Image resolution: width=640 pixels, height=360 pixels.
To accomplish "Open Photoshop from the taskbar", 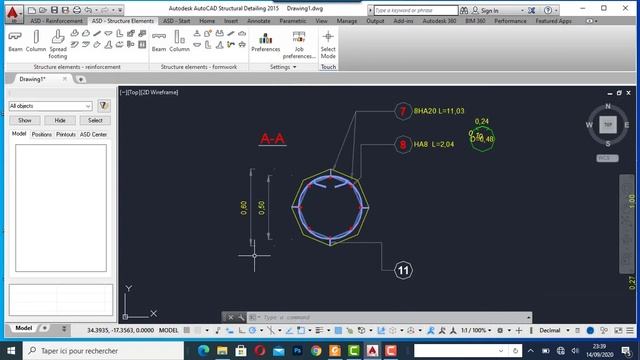I will (x=298, y=351).
